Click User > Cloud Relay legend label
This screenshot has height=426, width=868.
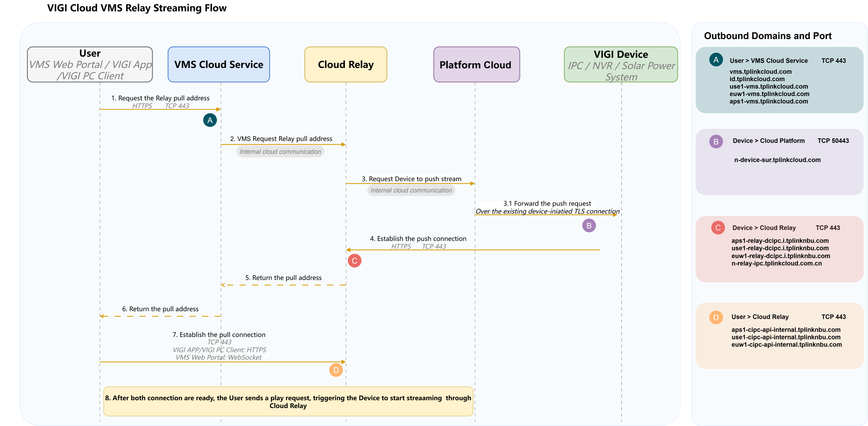click(760, 317)
